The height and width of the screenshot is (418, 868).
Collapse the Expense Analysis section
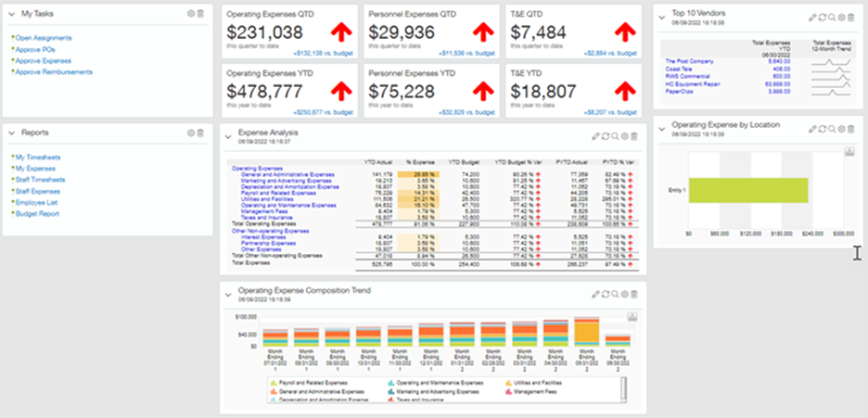(228, 135)
